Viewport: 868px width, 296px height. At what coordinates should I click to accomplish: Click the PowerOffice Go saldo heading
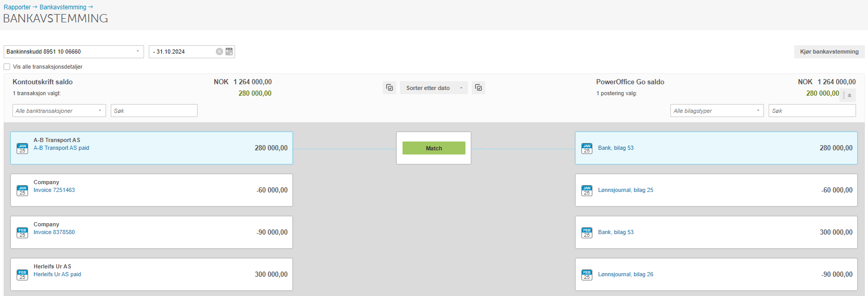click(630, 82)
